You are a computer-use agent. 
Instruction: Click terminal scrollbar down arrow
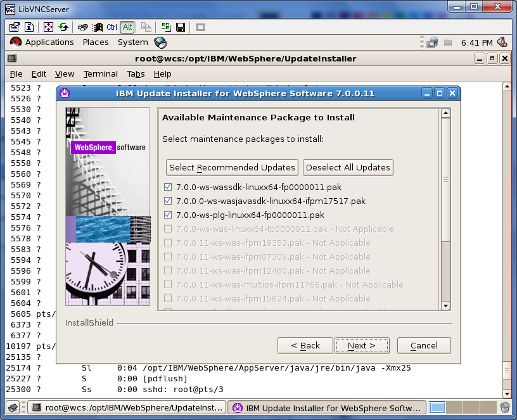(507, 393)
